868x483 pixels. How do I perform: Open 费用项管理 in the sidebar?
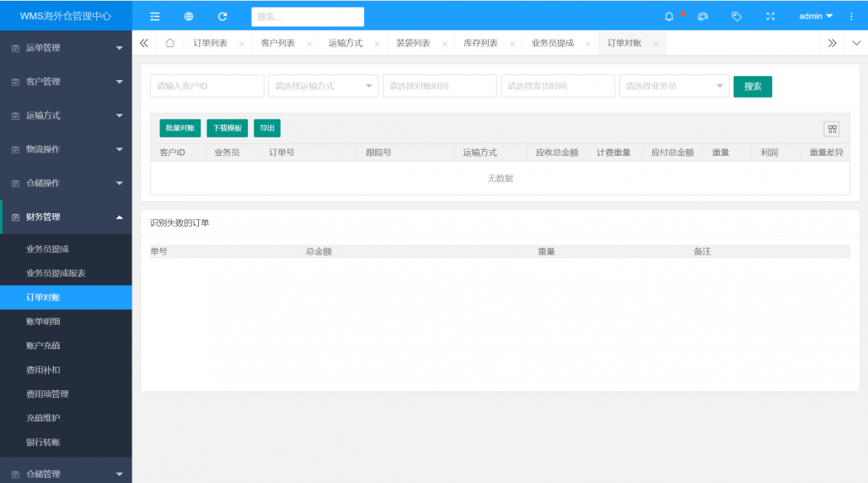[x=66, y=394]
